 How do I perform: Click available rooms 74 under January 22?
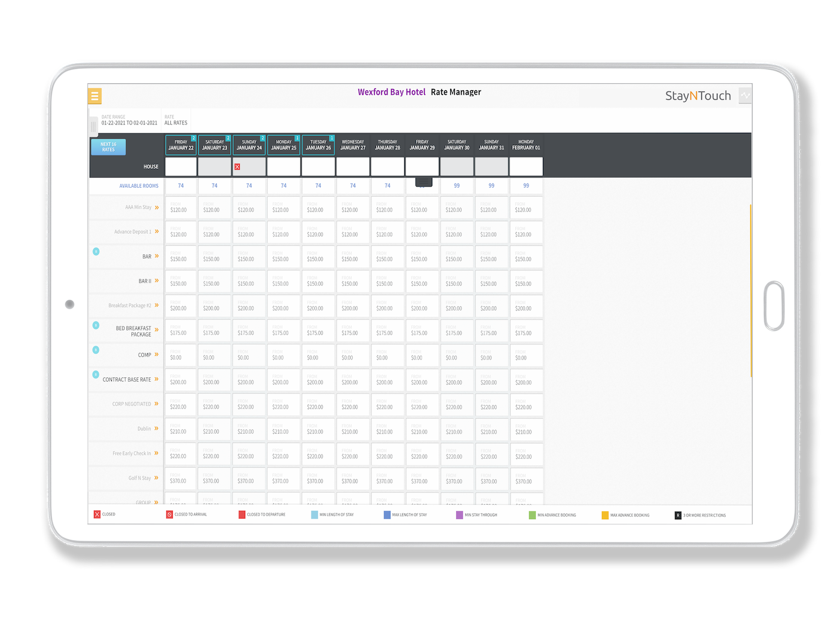click(x=181, y=186)
